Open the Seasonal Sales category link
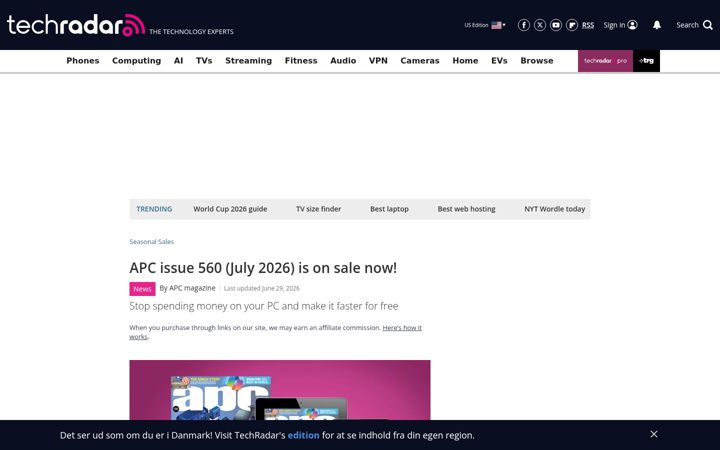This screenshot has width=720, height=450. point(152,242)
